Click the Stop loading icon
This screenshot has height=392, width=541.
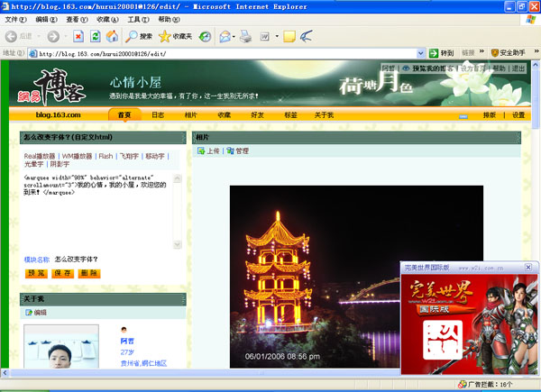pyautogui.click(x=78, y=36)
